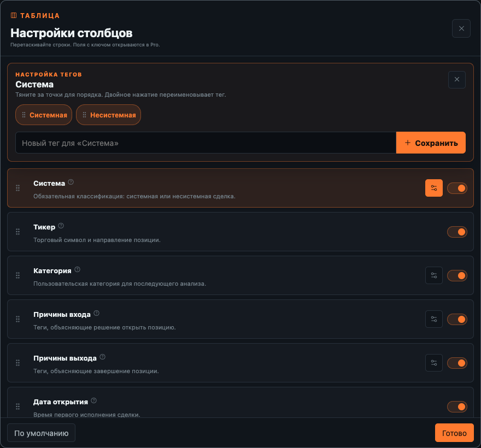Toggle the Категория column switch
481x448 pixels.
[457, 276]
